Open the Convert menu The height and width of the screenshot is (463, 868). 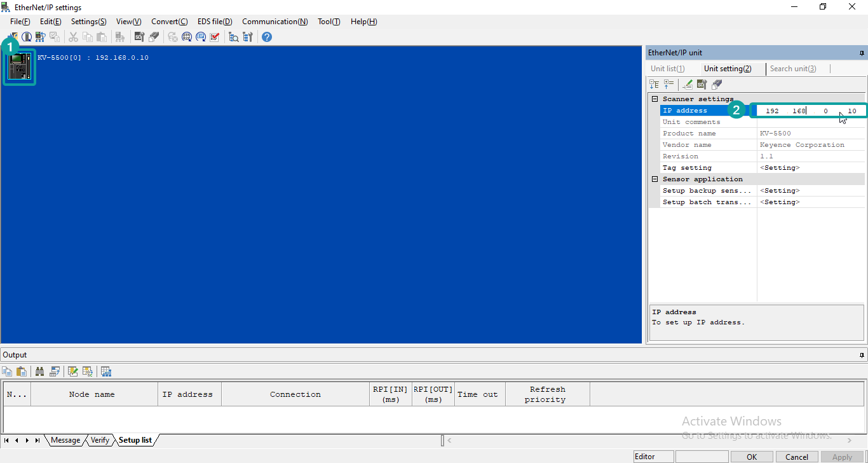(x=170, y=22)
